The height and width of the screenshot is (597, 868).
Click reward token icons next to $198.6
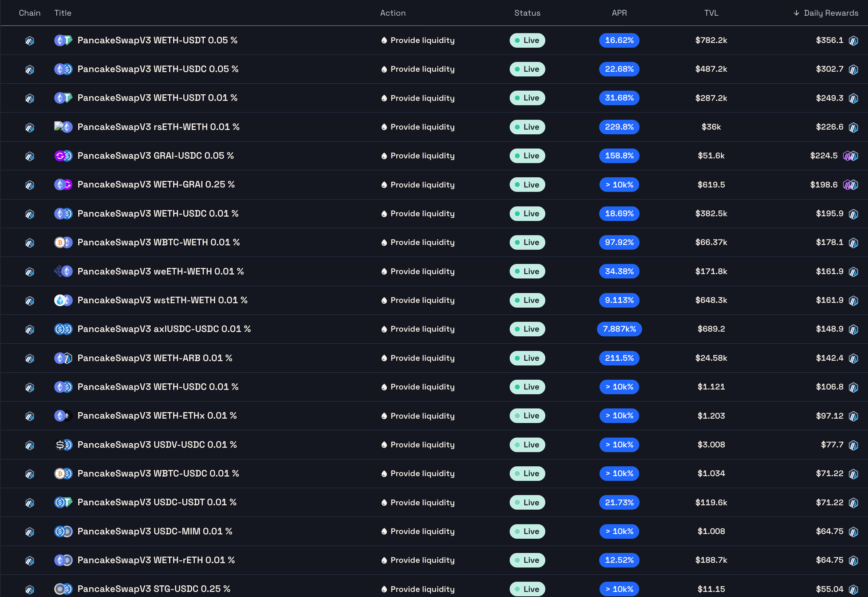click(x=850, y=185)
